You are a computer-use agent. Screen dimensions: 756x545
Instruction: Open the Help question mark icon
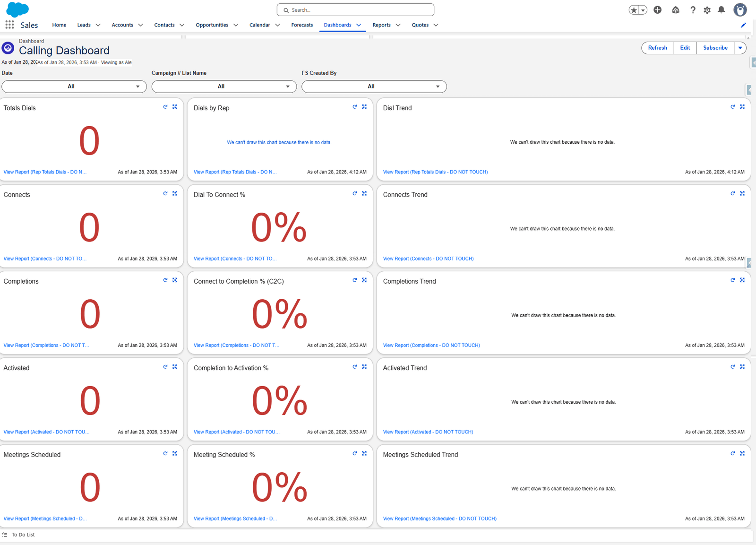693,10
